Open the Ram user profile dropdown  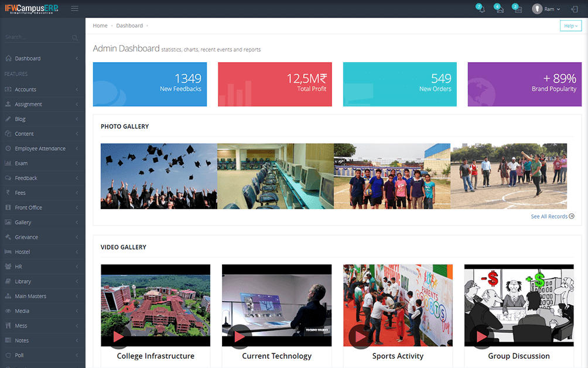(546, 9)
